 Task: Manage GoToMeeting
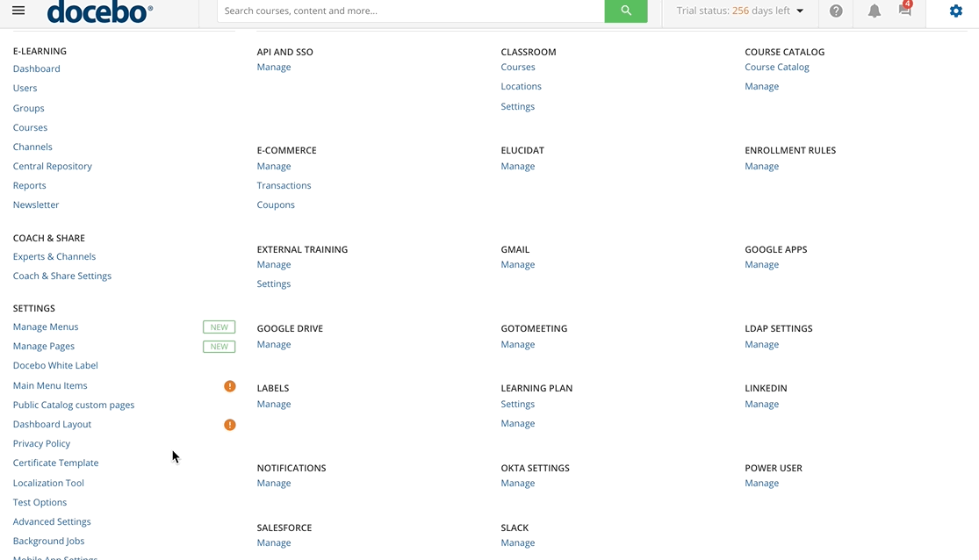(x=518, y=345)
